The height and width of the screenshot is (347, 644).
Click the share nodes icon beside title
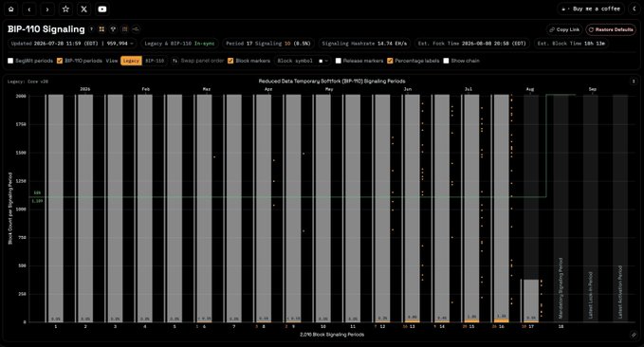[x=136, y=29]
